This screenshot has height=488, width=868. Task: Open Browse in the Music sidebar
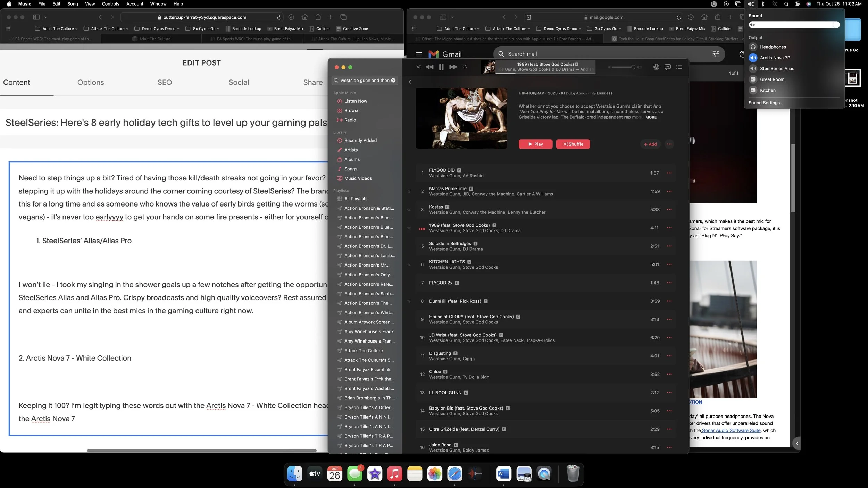point(352,111)
